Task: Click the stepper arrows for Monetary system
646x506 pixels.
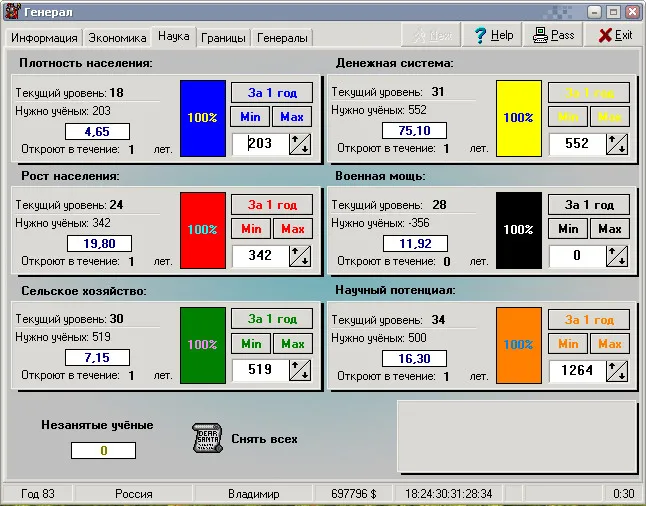Action: click(x=617, y=144)
